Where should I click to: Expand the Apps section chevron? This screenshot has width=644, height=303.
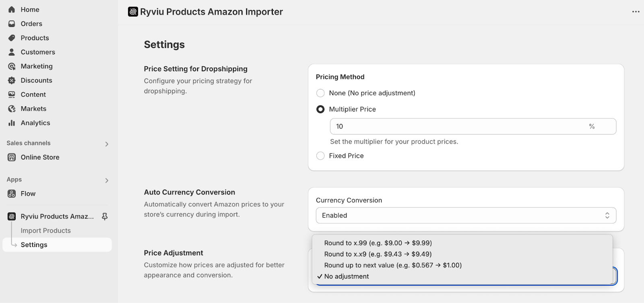[x=107, y=180]
